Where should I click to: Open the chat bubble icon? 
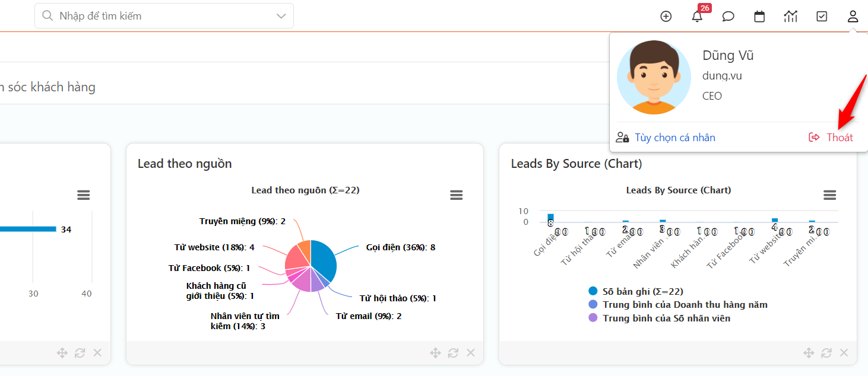point(728,17)
